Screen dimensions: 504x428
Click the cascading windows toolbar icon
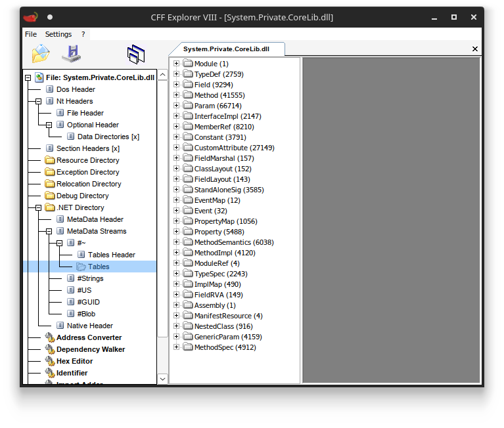[136, 54]
